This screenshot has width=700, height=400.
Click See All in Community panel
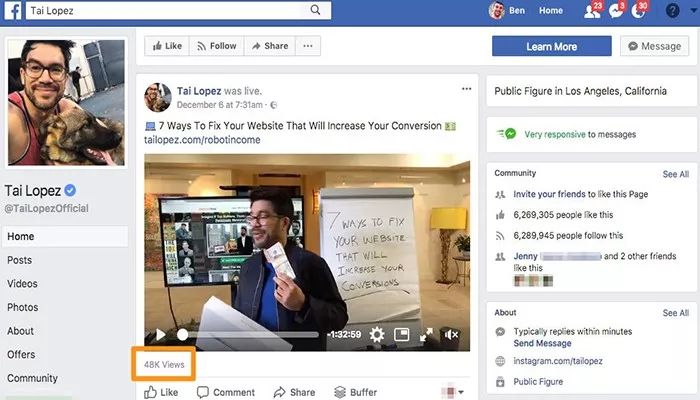[675, 174]
